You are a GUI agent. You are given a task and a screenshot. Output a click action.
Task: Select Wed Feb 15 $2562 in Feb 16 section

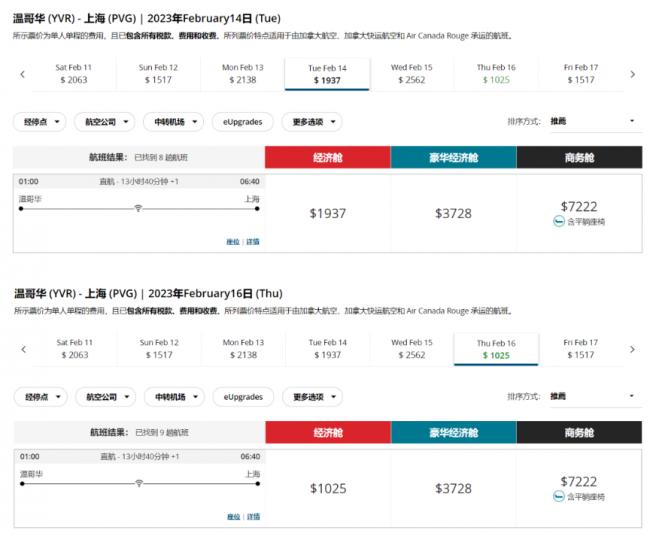412,349
